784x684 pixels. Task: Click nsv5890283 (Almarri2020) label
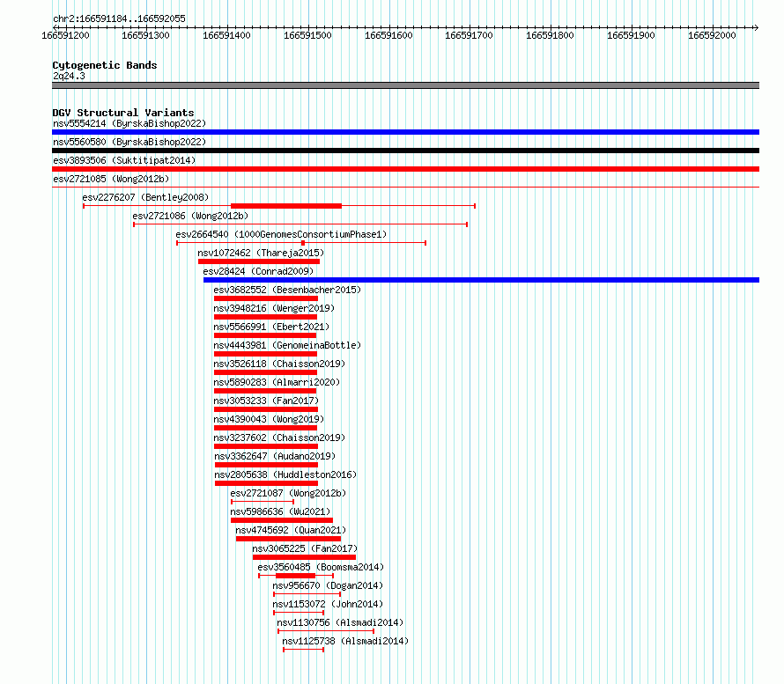click(277, 382)
